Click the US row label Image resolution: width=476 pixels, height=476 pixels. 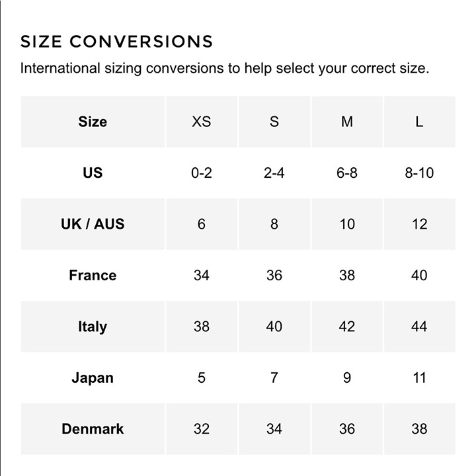93,173
